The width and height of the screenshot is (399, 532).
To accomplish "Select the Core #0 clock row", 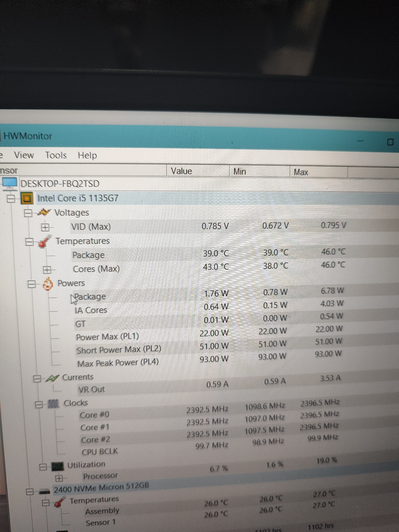I will pos(95,415).
